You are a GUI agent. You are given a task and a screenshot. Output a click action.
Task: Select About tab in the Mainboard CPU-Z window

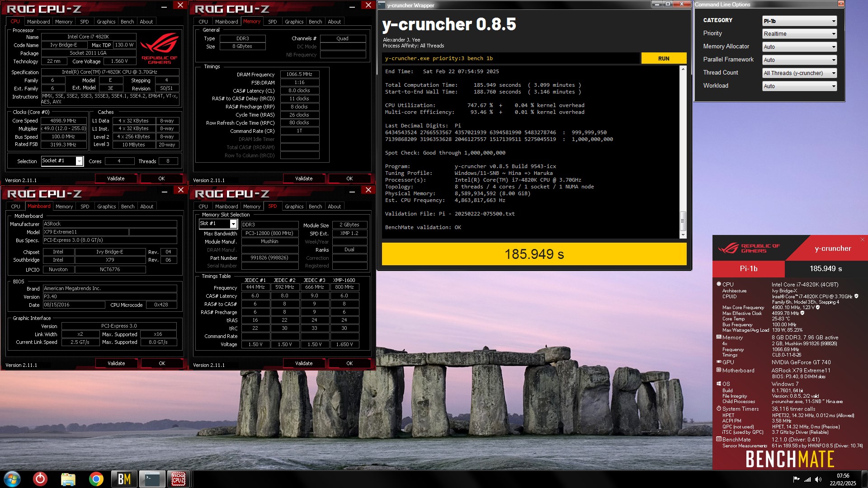coord(146,206)
